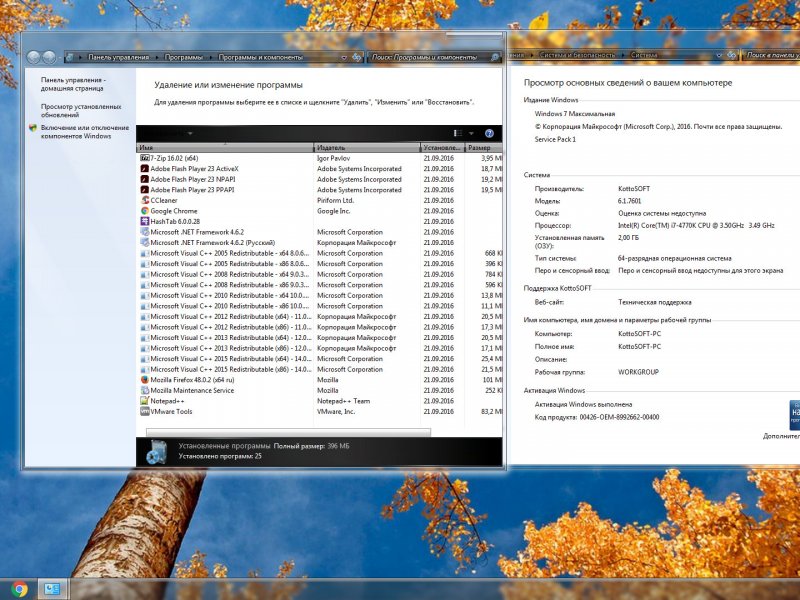The image size is (800, 600).
Task: Sort by the 'Установле...' date column header
Action: pos(442,147)
